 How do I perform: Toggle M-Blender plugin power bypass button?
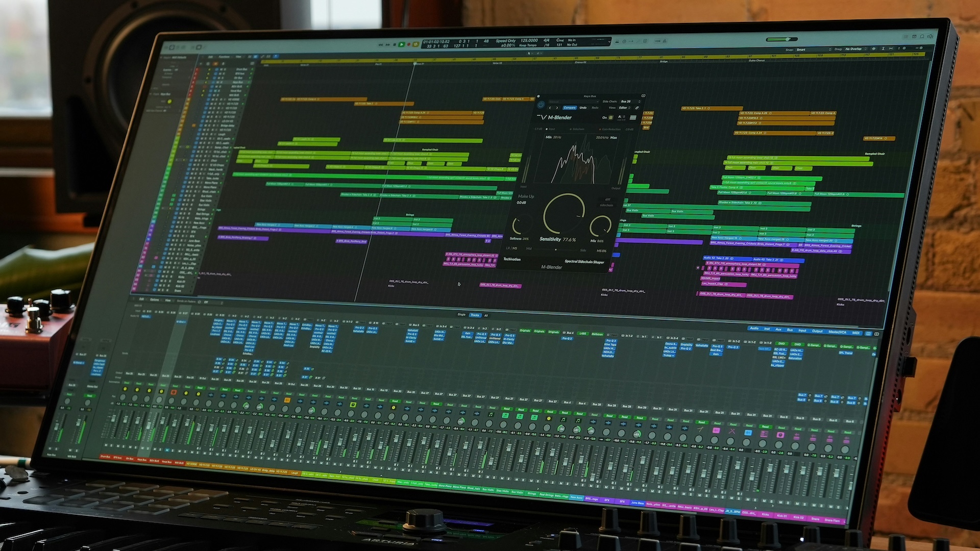coord(541,105)
